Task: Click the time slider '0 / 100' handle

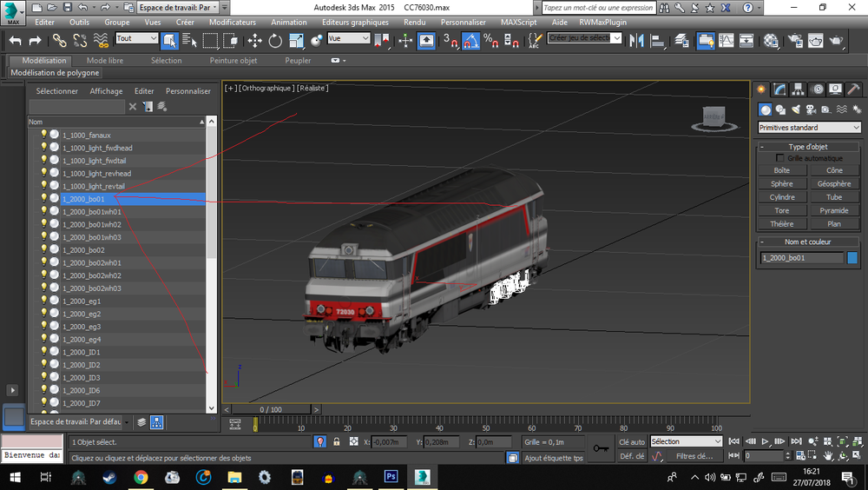Action: click(x=271, y=409)
